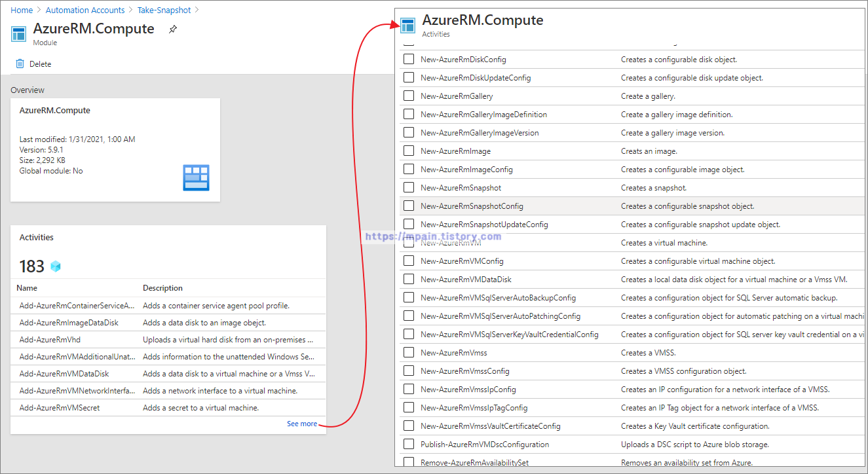Click the cube icon next to 183 activities
This screenshot has height=474, width=868.
tap(56, 266)
